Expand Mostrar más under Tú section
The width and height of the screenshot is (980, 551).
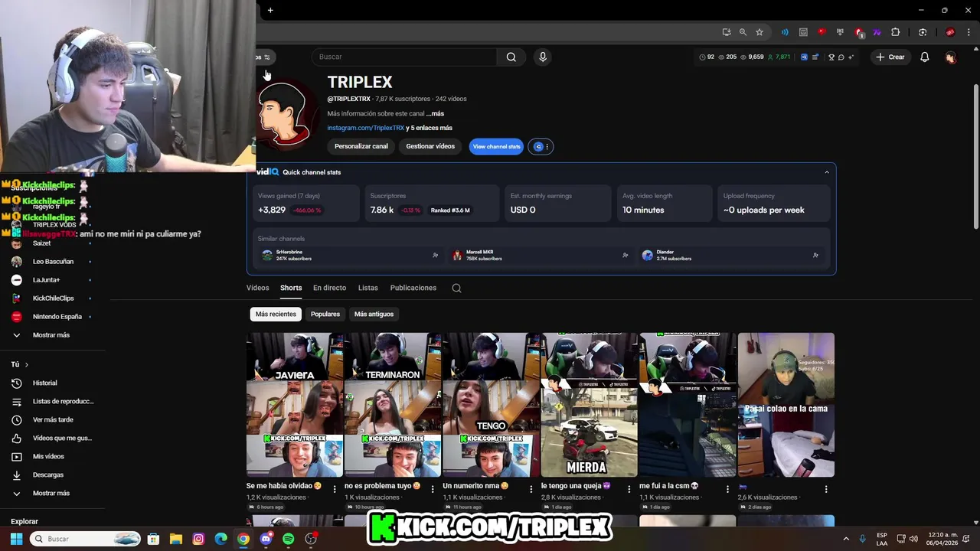click(x=52, y=493)
